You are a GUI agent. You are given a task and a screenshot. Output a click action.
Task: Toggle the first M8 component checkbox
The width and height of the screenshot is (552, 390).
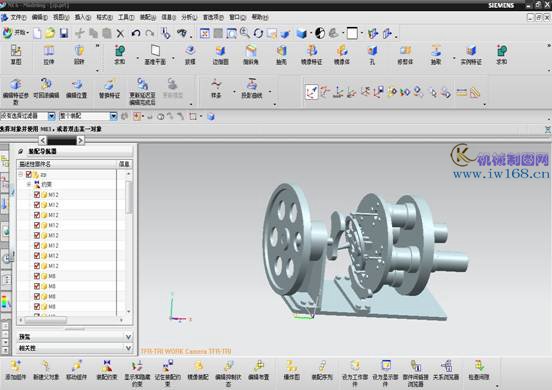click(37, 276)
